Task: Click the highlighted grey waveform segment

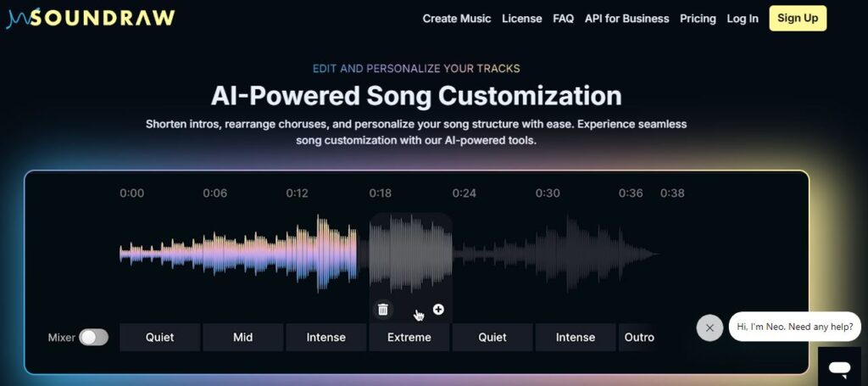Action: point(410,253)
